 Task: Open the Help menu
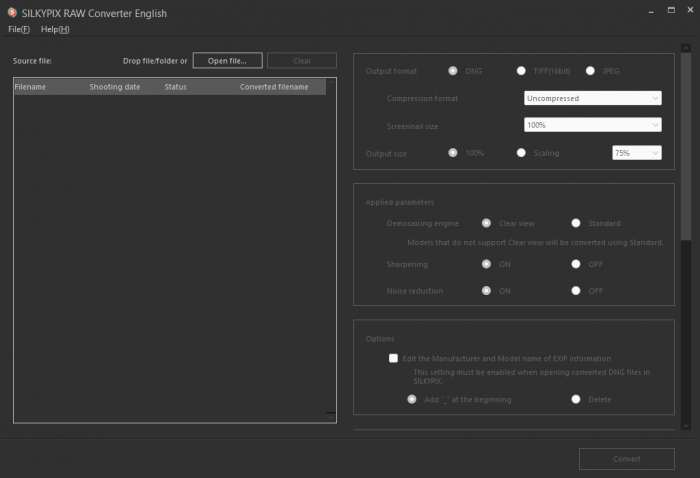pyautogui.click(x=55, y=30)
